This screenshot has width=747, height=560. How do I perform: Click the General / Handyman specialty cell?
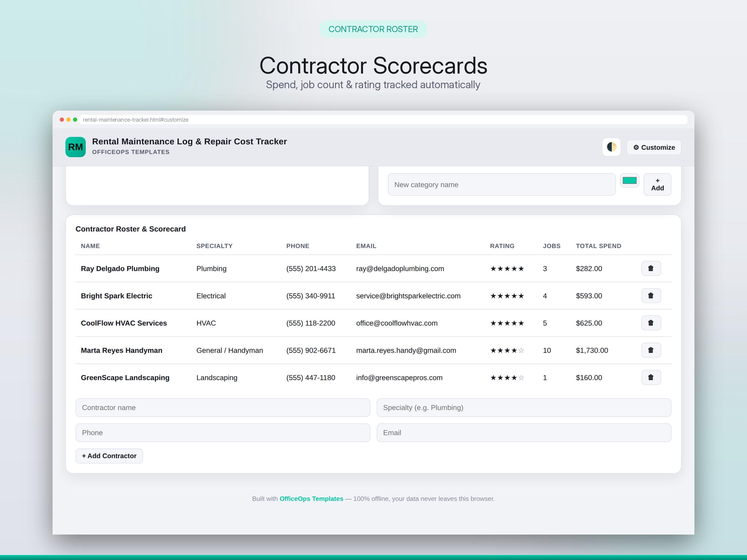(x=230, y=350)
